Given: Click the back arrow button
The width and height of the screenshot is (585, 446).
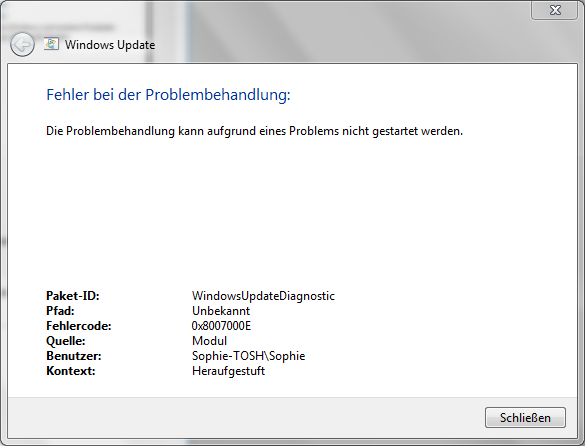Looking at the screenshot, I should [22, 44].
